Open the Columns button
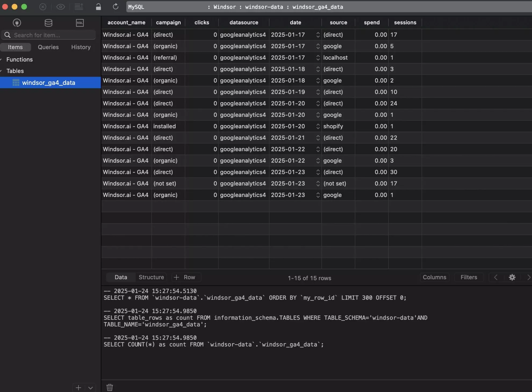Screen dimensions: 532x392 434,277
